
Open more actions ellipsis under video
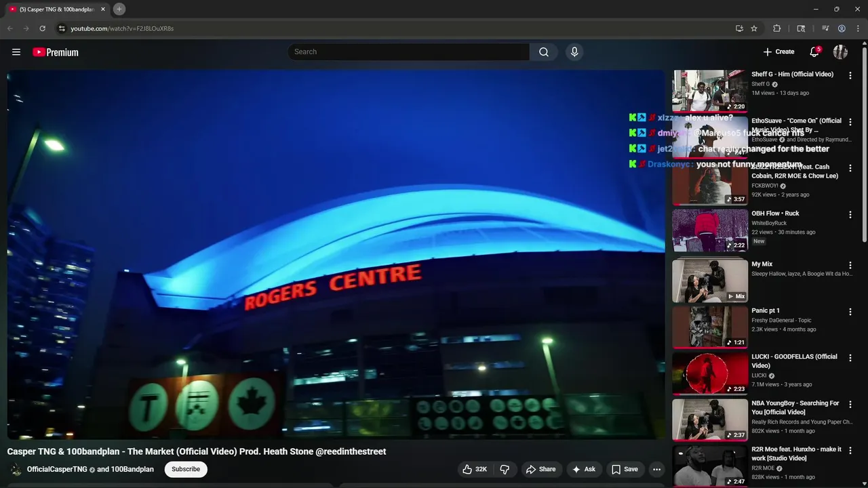(x=656, y=469)
